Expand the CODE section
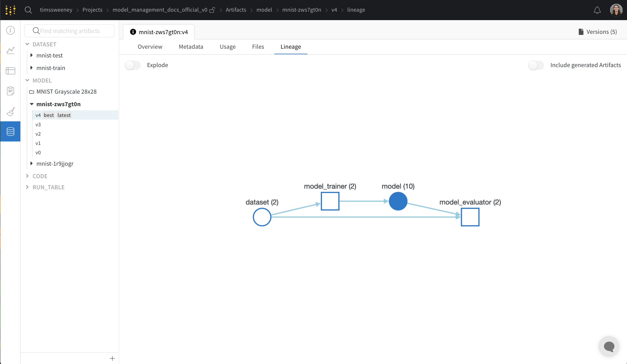 (27, 176)
